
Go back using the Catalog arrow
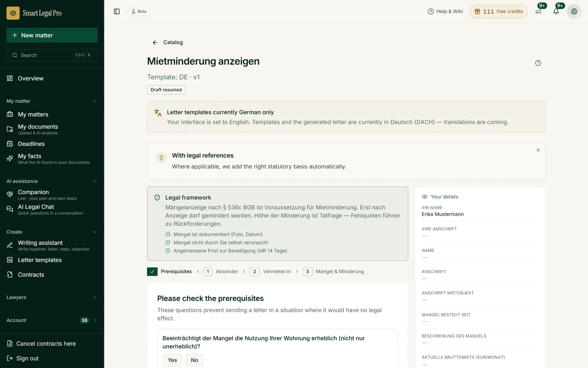(x=155, y=43)
